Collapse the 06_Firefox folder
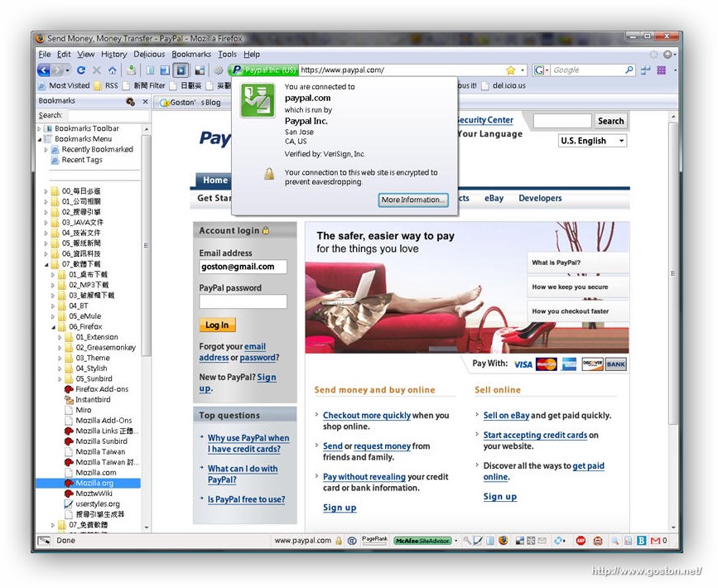718x588 pixels. pyautogui.click(x=53, y=327)
